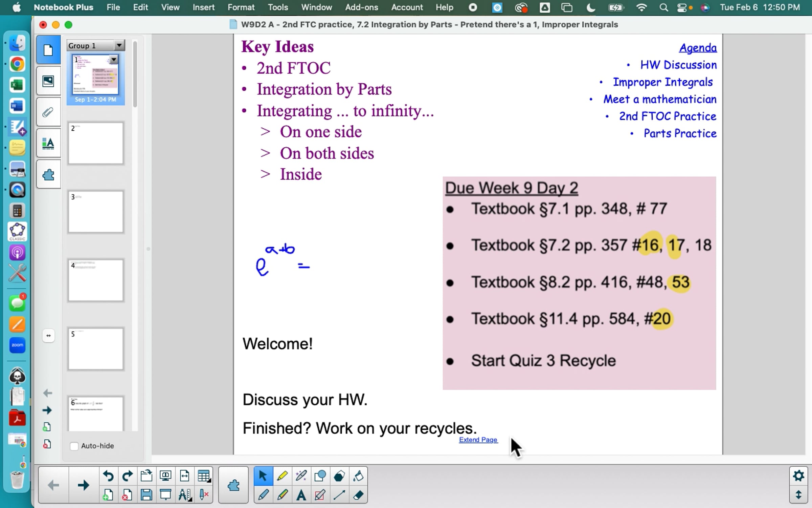Open the Table tool dropdown
This screenshot has height=508, width=812.
point(204,476)
